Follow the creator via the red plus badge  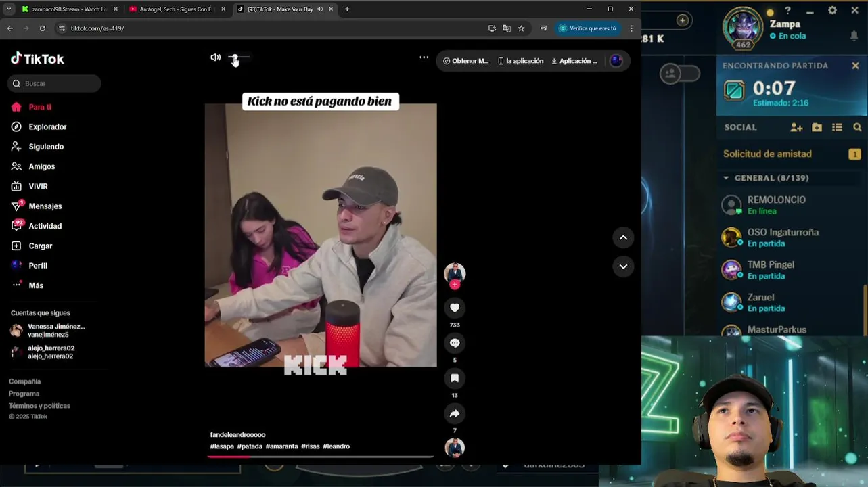point(455,285)
